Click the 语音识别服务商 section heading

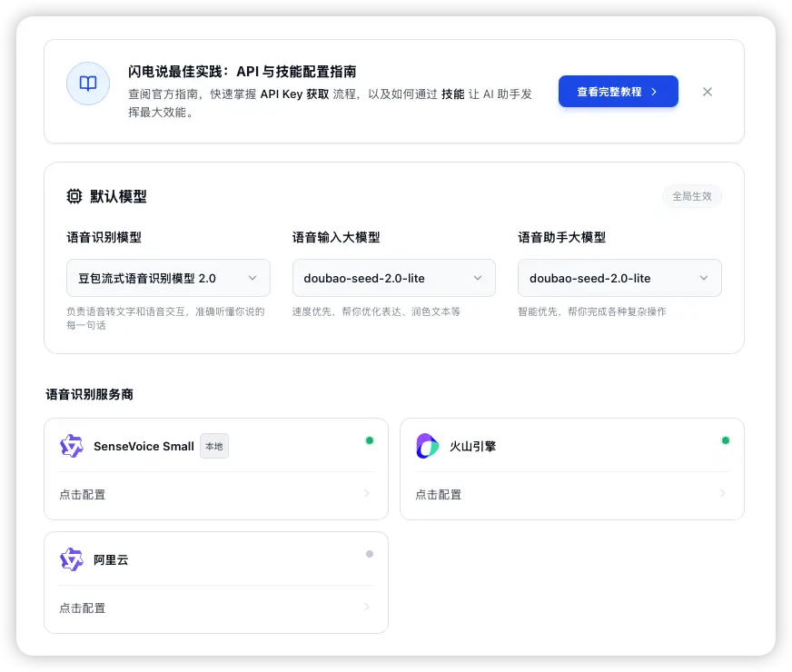click(x=89, y=394)
